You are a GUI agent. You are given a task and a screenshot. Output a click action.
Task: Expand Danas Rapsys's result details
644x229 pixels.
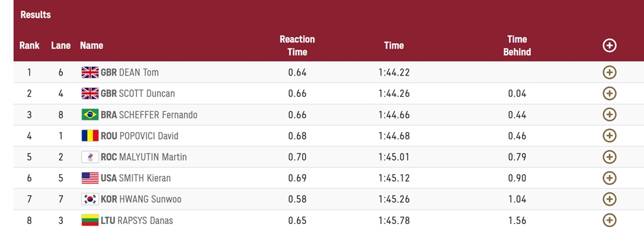click(x=609, y=220)
